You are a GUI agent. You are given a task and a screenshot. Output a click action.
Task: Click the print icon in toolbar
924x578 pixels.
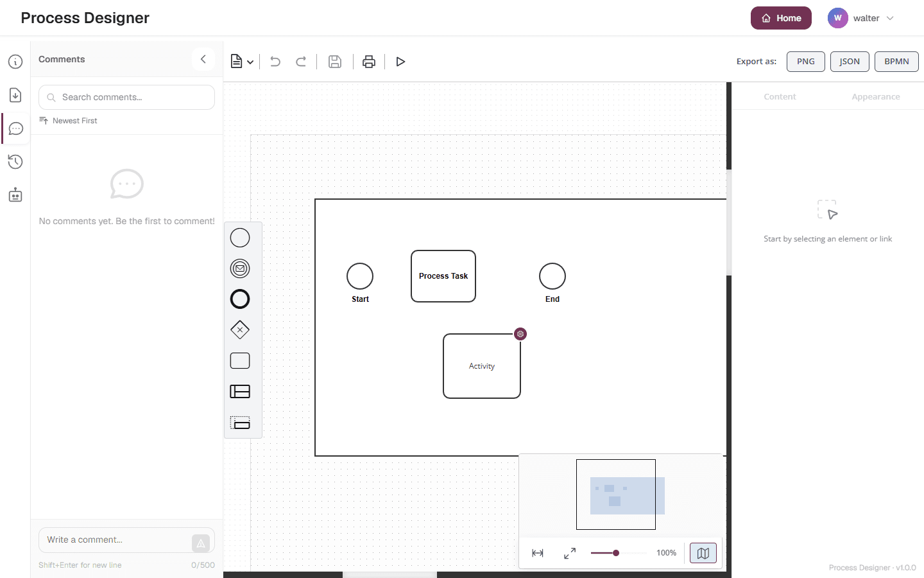pos(369,62)
